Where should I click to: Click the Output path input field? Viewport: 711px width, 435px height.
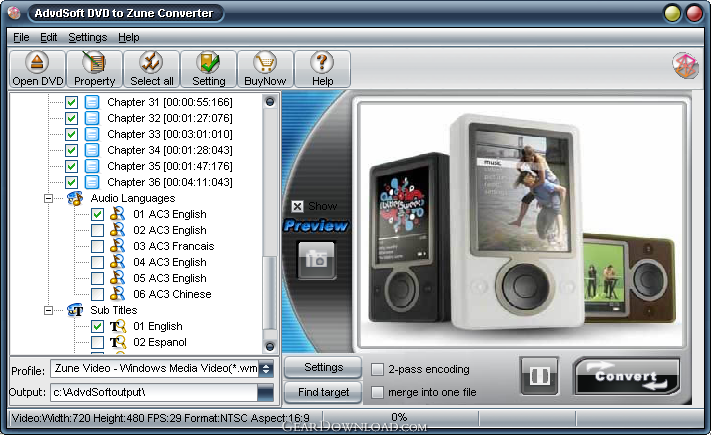[x=154, y=392]
